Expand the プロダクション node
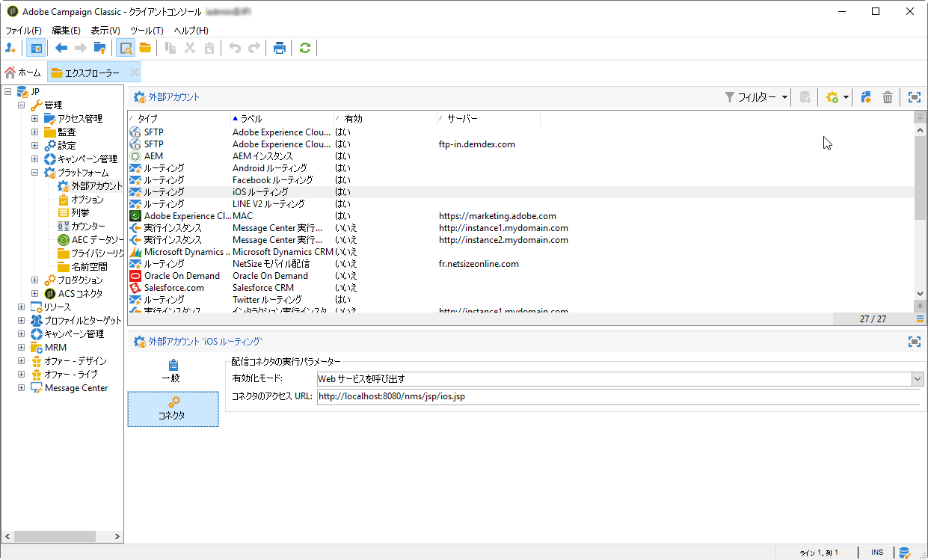This screenshot has height=560, width=928. (x=34, y=280)
